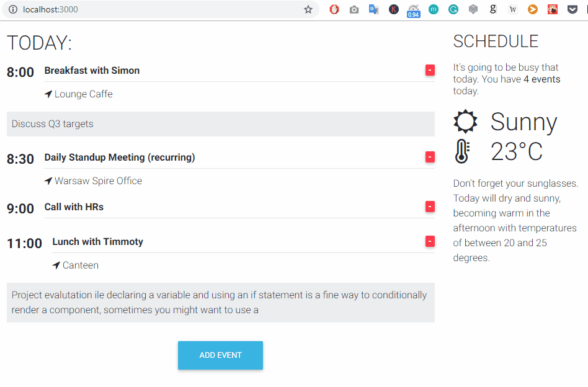This screenshot has height=387, width=588.
Task: Click the ADD EVENT button
Action: (220, 355)
